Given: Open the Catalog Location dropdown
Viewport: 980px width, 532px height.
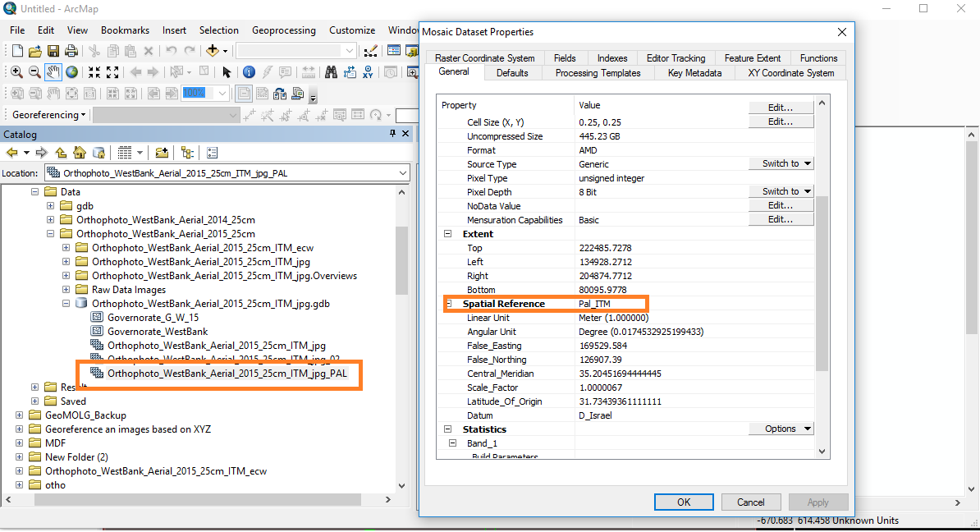Looking at the screenshot, I should [x=402, y=173].
